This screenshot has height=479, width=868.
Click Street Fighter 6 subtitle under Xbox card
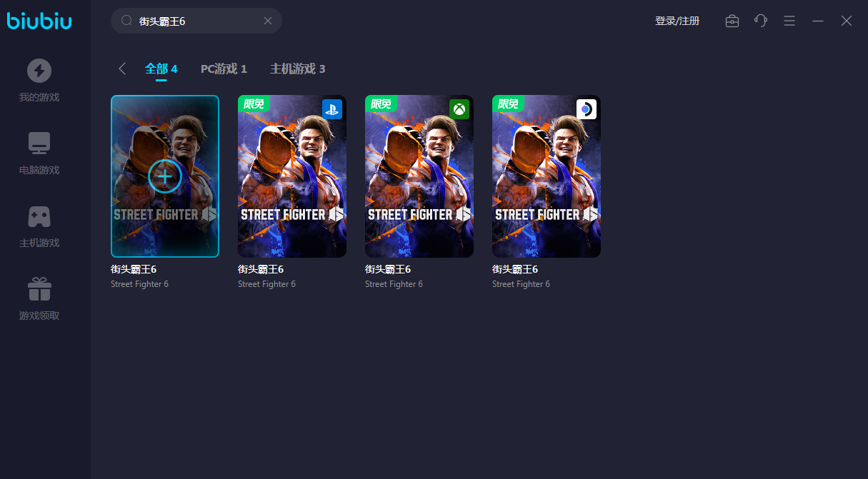[x=394, y=284]
